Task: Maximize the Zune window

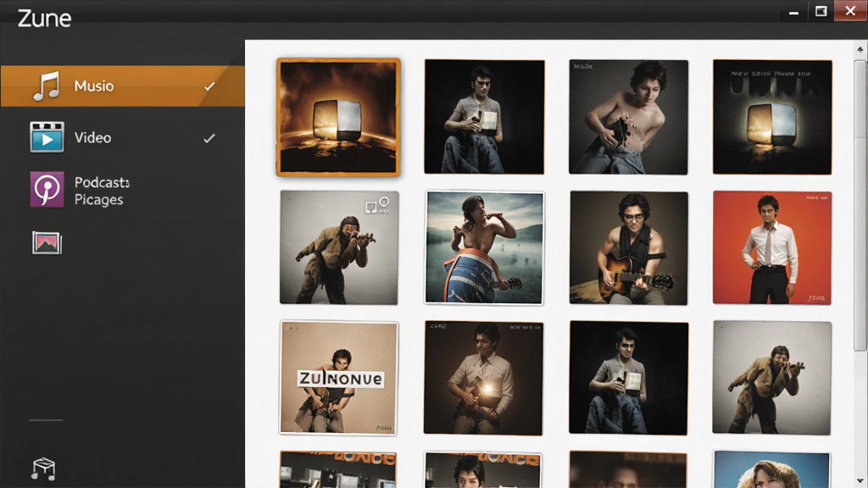Action: [x=821, y=11]
